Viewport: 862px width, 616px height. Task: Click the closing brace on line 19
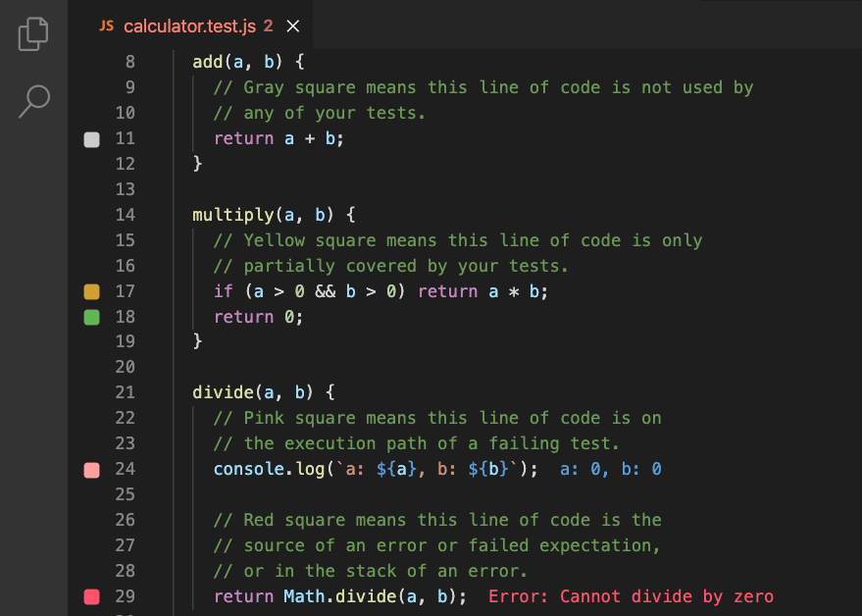click(197, 341)
